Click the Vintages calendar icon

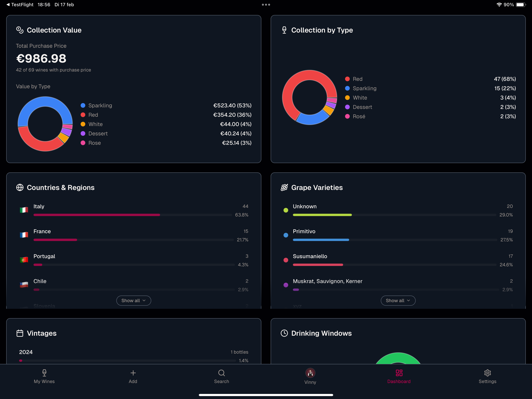[x=20, y=333]
